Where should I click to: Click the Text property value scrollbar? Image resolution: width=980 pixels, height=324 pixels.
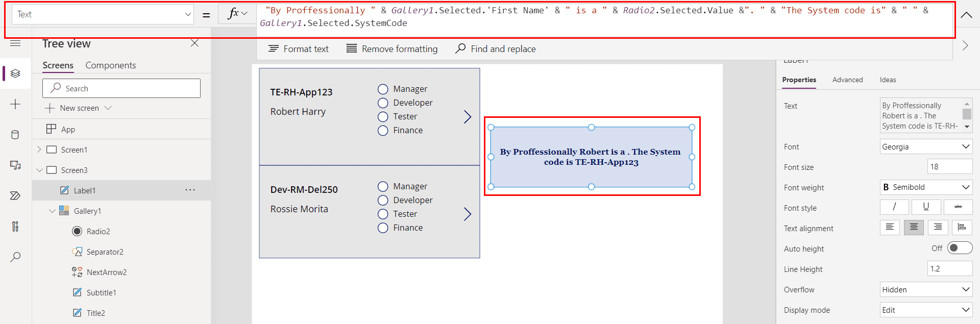(967, 115)
